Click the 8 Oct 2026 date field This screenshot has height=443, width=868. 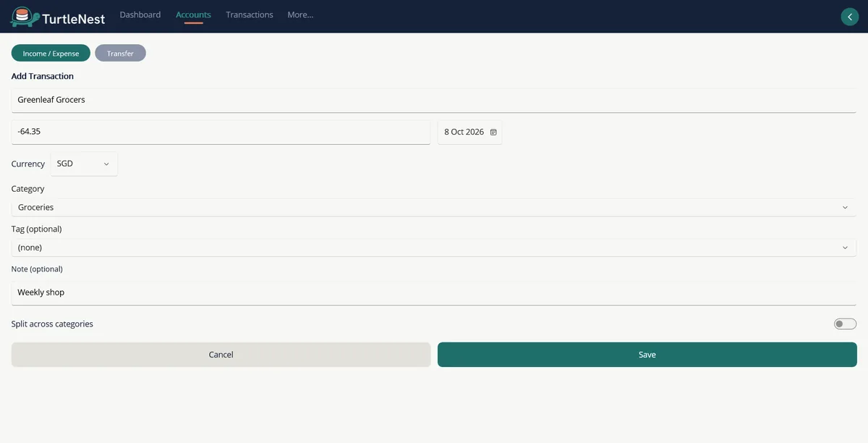469,132
